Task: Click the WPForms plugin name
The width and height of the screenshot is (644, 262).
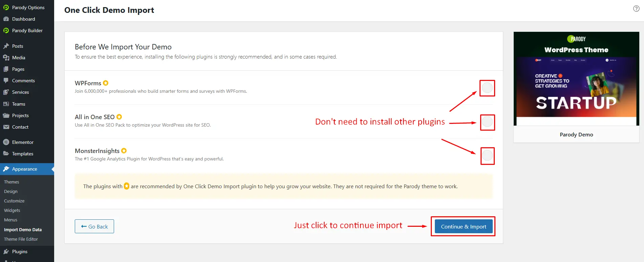Action: coord(88,83)
